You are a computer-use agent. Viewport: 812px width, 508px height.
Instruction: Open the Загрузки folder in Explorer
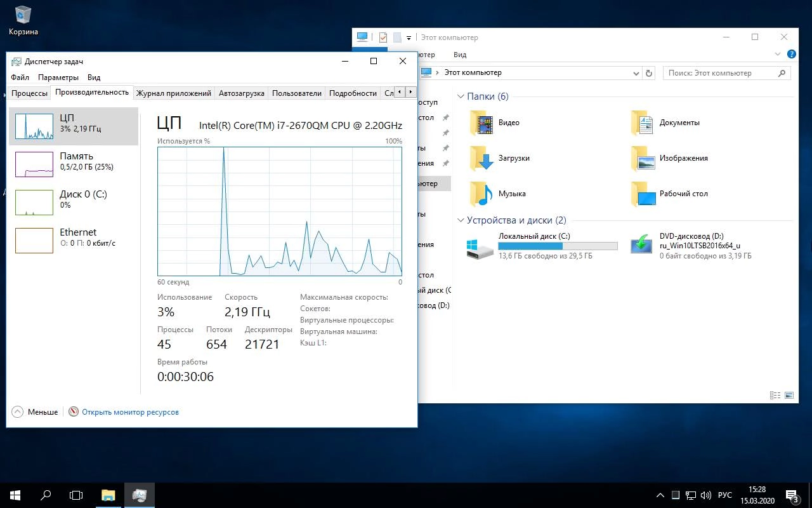[x=500, y=158]
